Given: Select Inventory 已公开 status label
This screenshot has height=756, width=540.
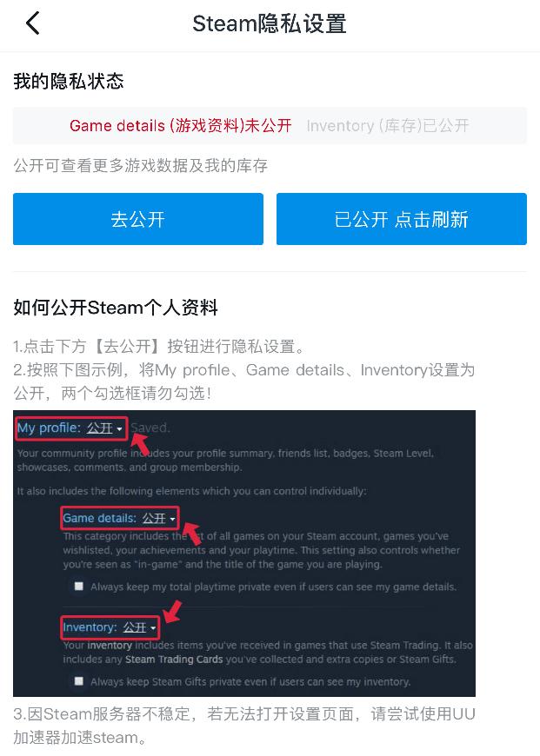Looking at the screenshot, I should [388, 126].
